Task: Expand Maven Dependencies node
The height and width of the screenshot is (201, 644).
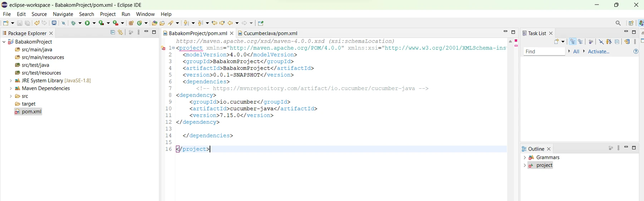Action: [11, 89]
